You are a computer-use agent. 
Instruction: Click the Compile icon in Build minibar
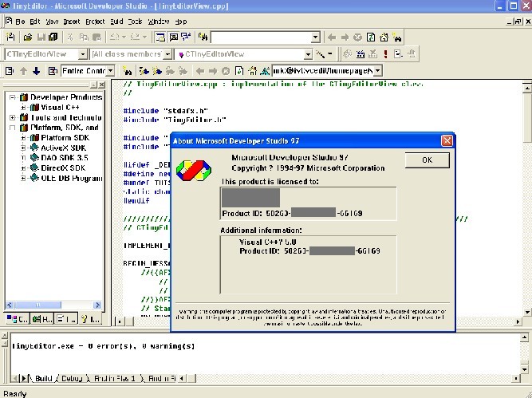pos(347,54)
